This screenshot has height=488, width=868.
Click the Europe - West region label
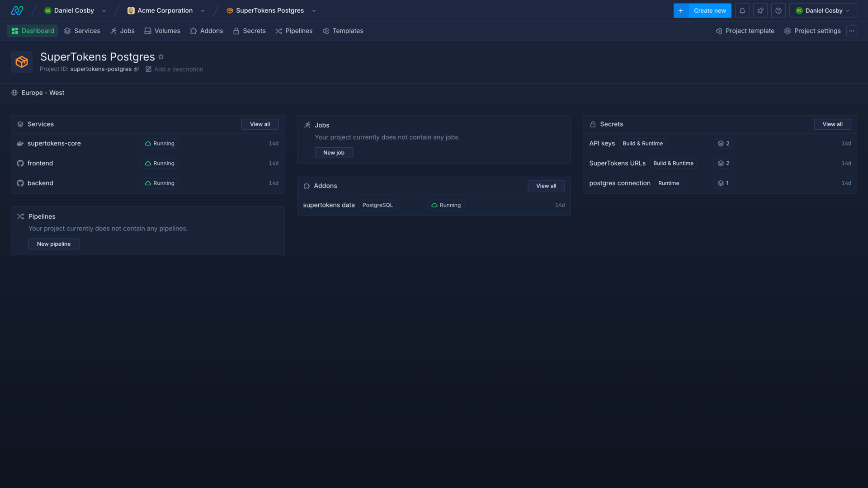tap(43, 93)
